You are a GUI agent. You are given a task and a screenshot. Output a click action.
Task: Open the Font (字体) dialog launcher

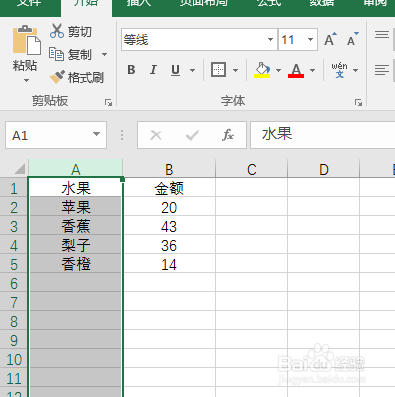point(358,102)
